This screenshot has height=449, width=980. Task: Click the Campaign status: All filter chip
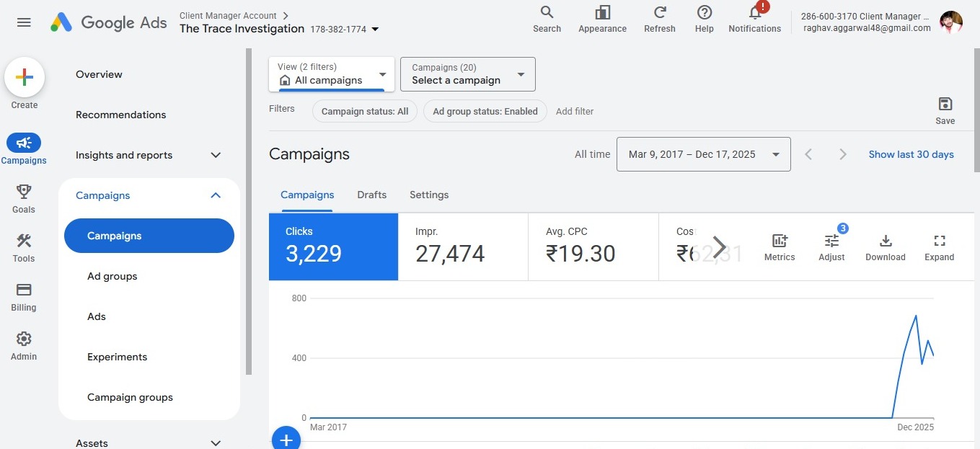click(364, 111)
